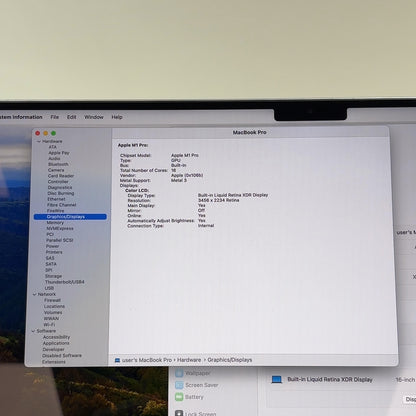Select Bluetooth in the sidebar
416x416 pixels.
[x=58, y=164]
